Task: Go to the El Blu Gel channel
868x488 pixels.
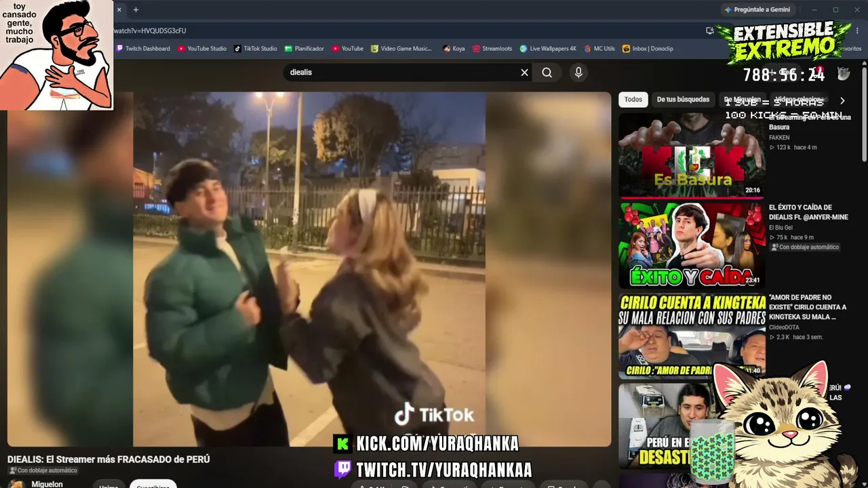Action: coord(781,228)
